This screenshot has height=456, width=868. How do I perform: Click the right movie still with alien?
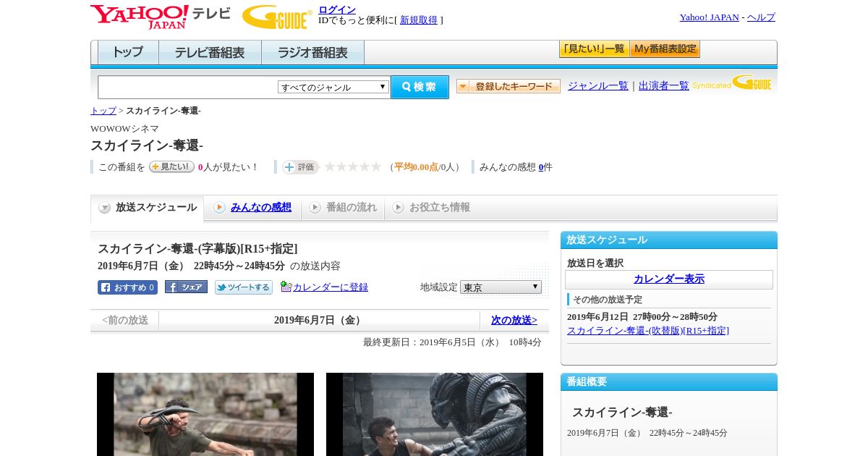(x=435, y=414)
